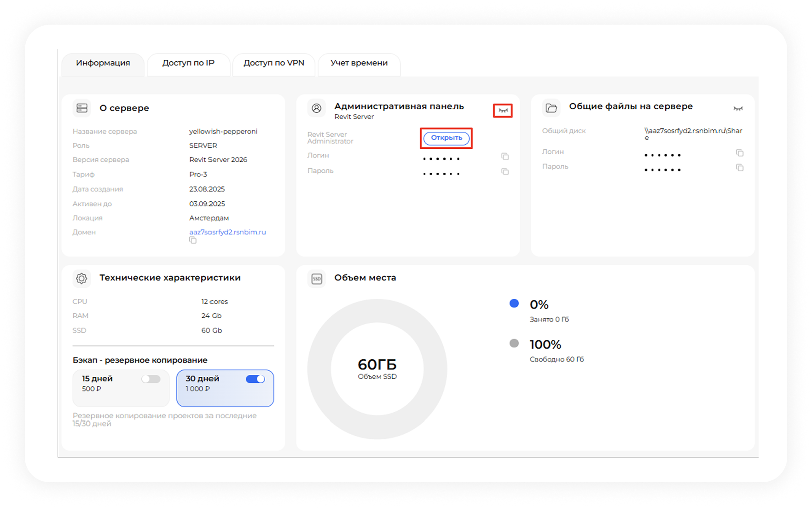Click the folder icon beside Общие файлы
Screen dimensions: 812x508
551,108
